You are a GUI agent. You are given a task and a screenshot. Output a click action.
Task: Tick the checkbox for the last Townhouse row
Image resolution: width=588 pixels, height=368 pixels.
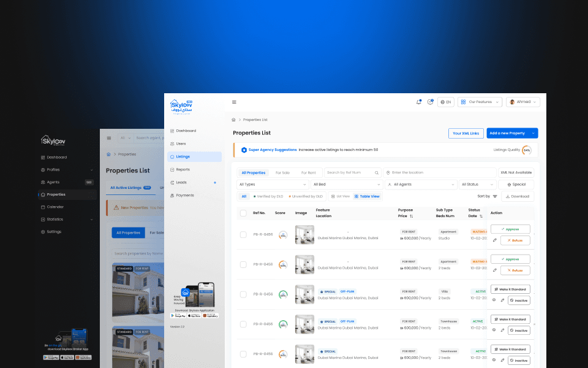tap(243, 354)
